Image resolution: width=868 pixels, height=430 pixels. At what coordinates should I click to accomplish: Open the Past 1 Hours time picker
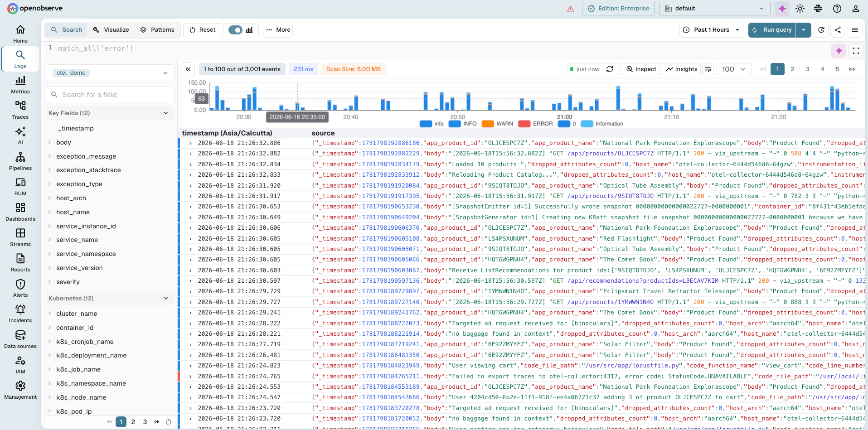pyautogui.click(x=712, y=30)
